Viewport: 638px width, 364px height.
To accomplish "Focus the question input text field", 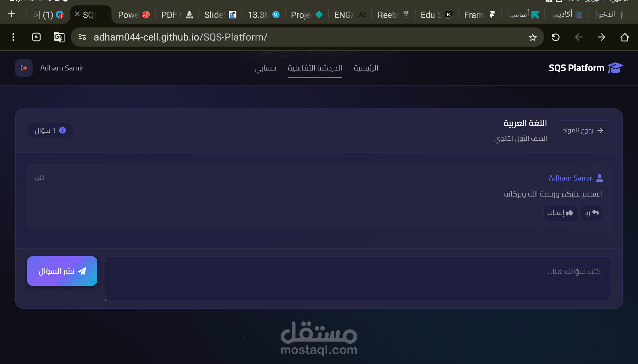I will click(x=358, y=278).
